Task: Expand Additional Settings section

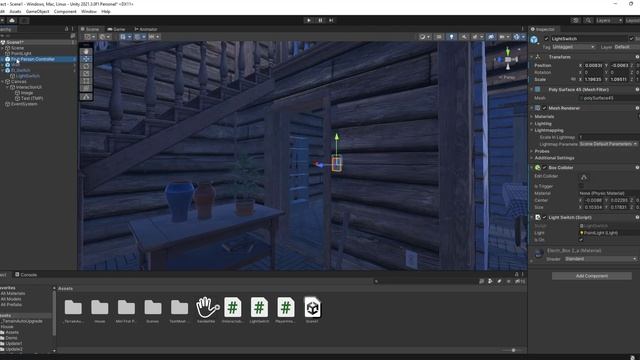Action: pyautogui.click(x=532, y=158)
